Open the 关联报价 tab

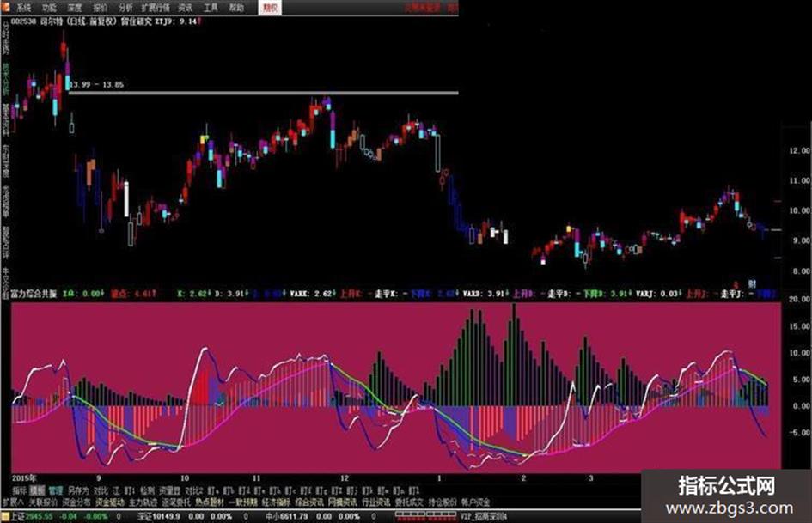pyautogui.click(x=43, y=502)
